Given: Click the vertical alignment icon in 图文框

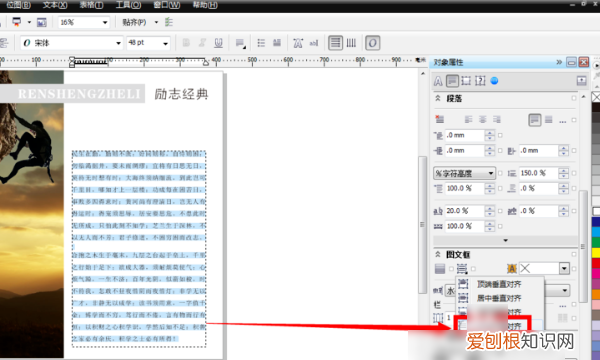Looking at the screenshot, I should point(462,269).
